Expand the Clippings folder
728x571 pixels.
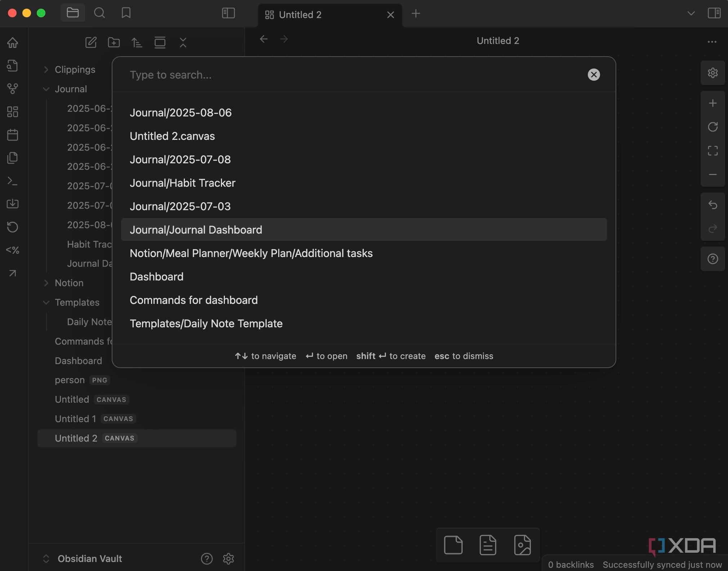point(46,70)
